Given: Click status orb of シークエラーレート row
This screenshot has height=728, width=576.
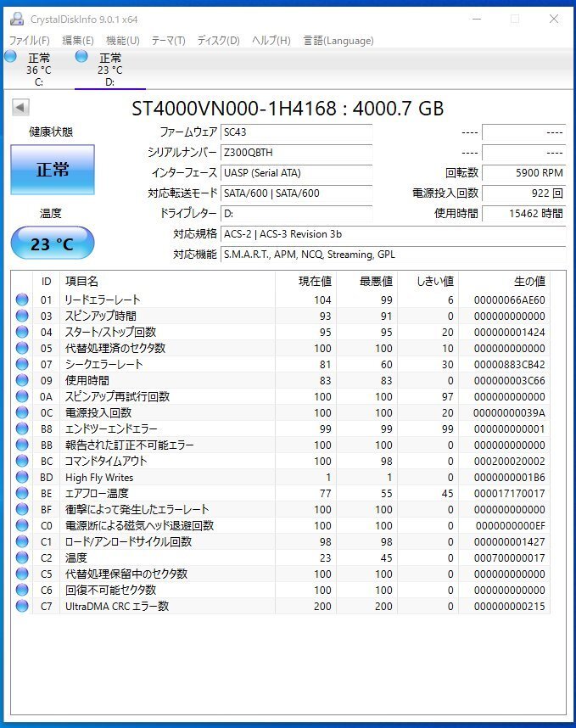Looking at the screenshot, I should (x=22, y=365).
